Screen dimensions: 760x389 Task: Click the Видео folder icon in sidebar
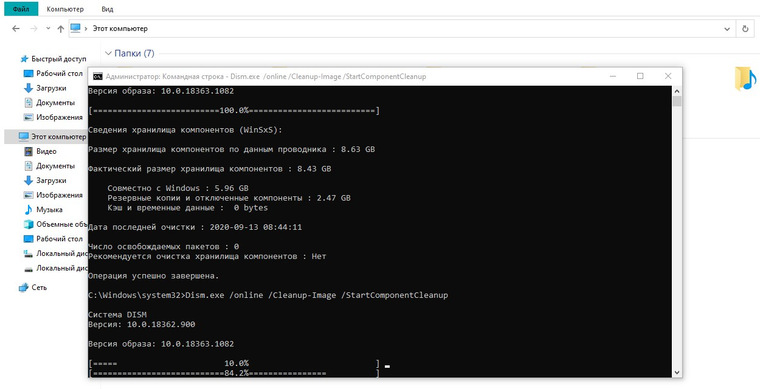click(28, 151)
